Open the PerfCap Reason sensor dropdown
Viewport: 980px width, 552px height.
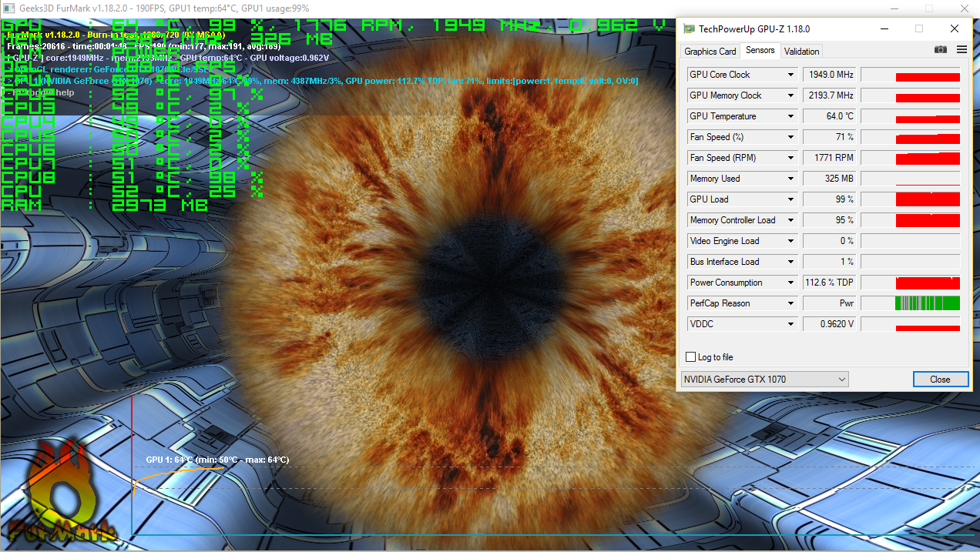pos(790,303)
